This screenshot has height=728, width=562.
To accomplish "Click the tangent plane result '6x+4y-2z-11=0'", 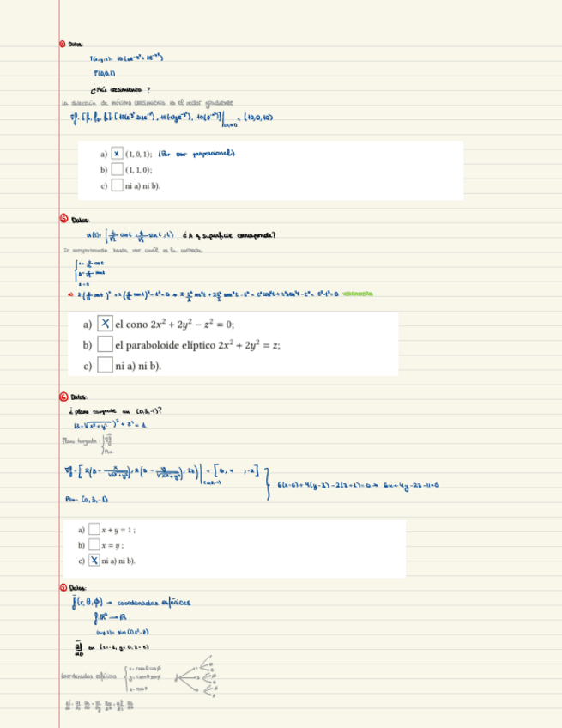I will [x=411, y=486].
